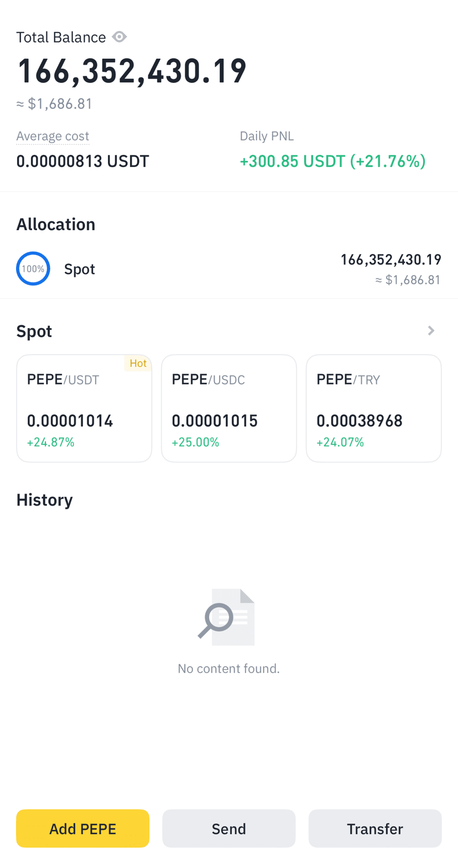Click the Total Balance amount 166,352,430.19
This screenshot has width=458, height=868.
[132, 71]
